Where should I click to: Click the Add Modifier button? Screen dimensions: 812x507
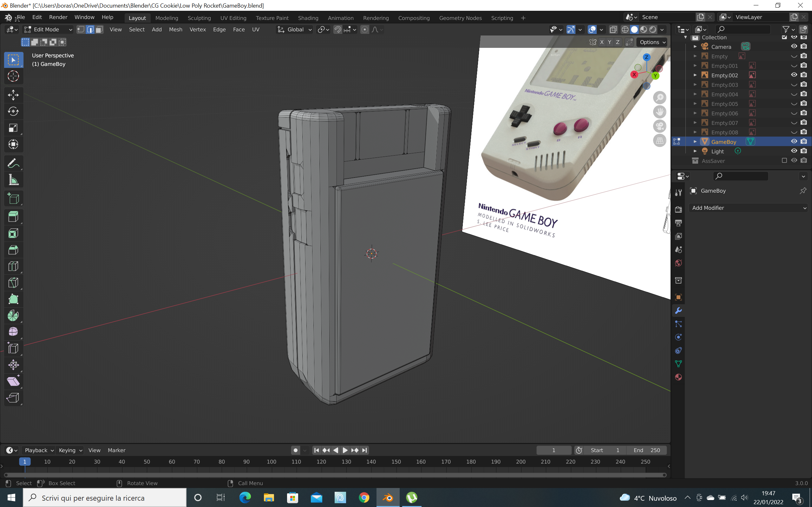[x=749, y=208]
